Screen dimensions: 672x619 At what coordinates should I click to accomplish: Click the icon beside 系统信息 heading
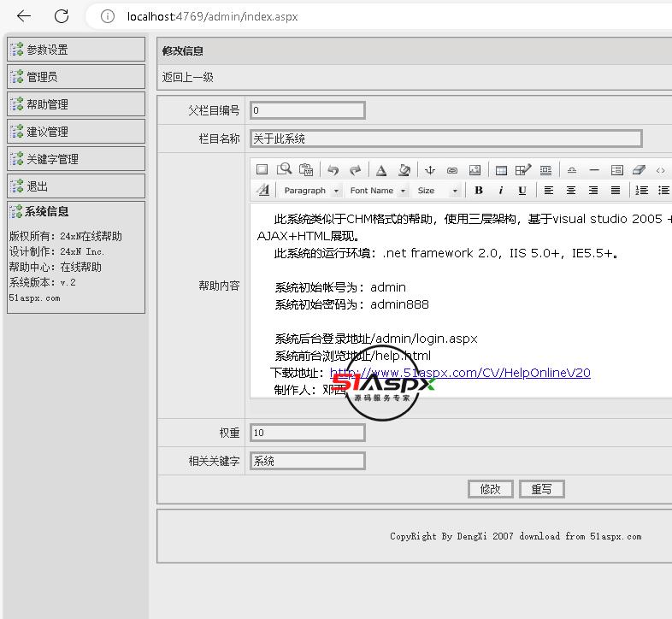(x=16, y=212)
